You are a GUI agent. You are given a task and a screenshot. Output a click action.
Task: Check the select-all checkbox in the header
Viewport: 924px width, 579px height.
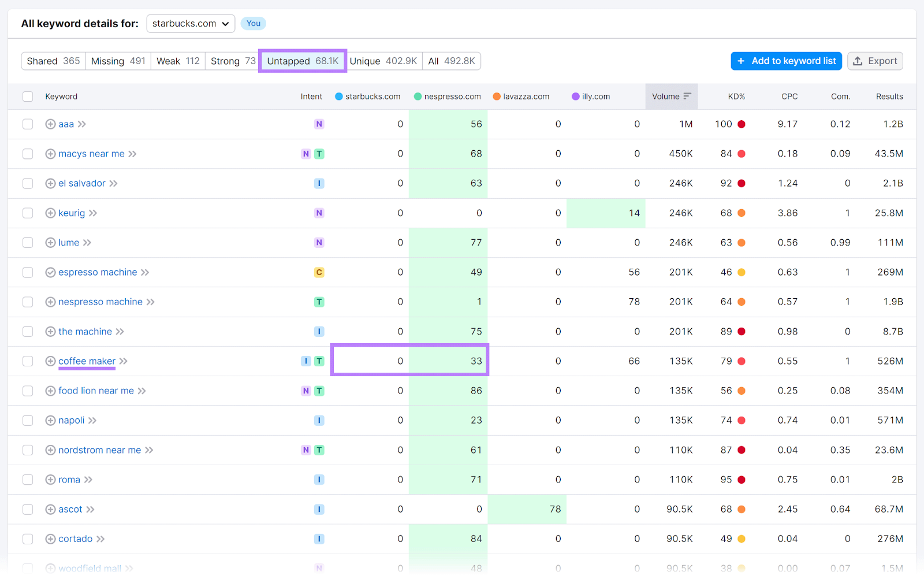tap(27, 96)
